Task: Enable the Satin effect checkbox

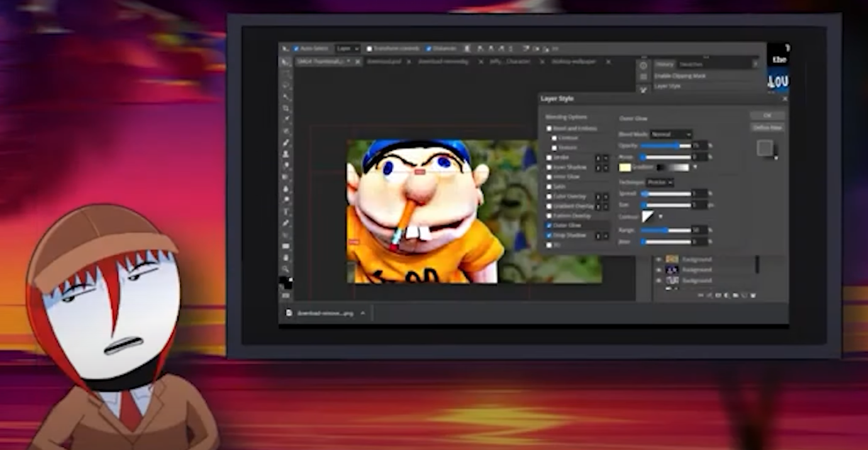Action: point(549,186)
